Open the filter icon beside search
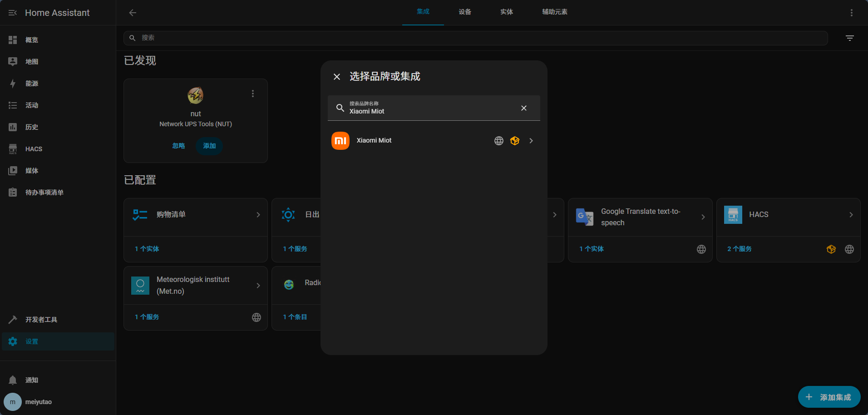Viewport: 868px width, 415px height. pos(849,38)
